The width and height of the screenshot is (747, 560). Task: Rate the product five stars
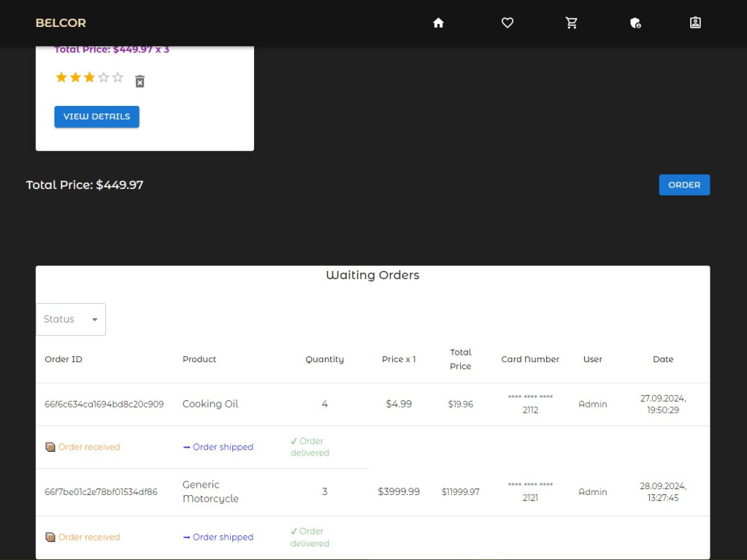(118, 77)
